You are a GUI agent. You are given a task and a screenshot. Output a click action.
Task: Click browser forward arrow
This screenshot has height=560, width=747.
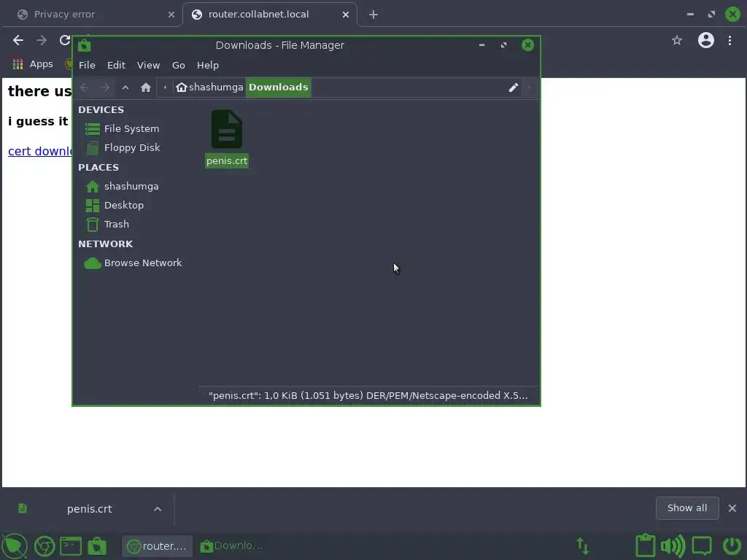coord(42,41)
